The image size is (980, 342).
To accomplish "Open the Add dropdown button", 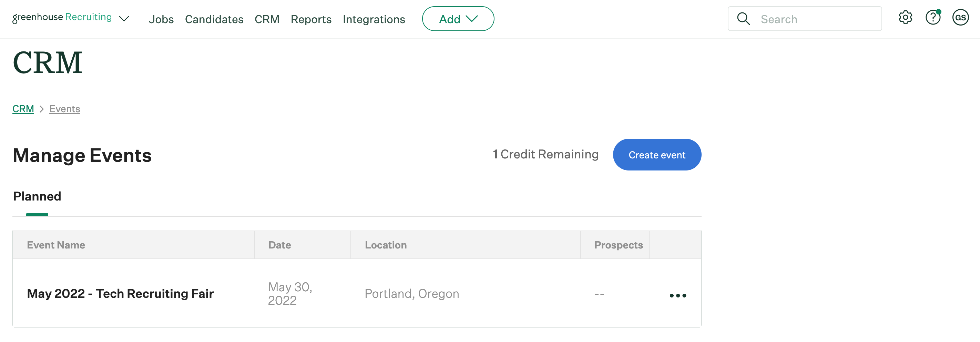I will click(458, 19).
